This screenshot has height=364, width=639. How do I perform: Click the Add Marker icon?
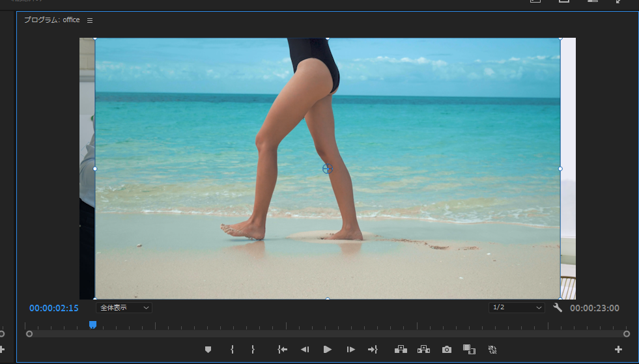pos(208,350)
